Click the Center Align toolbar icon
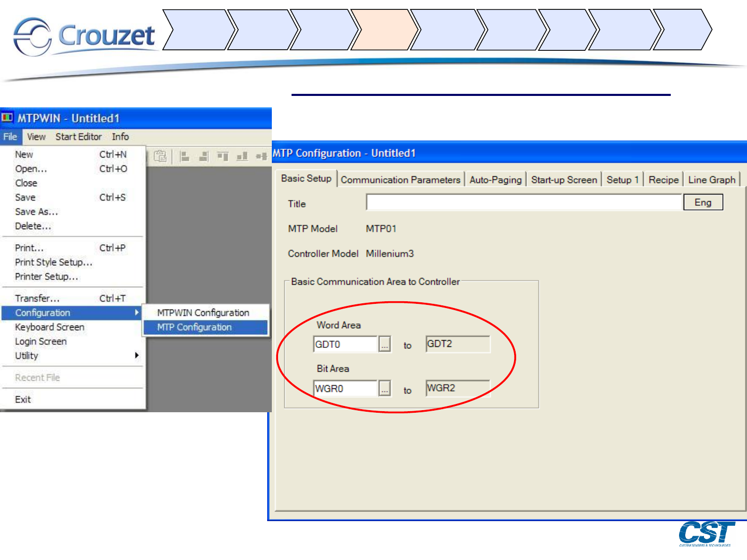Viewport: 747px width, 560px height. (261, 156)
